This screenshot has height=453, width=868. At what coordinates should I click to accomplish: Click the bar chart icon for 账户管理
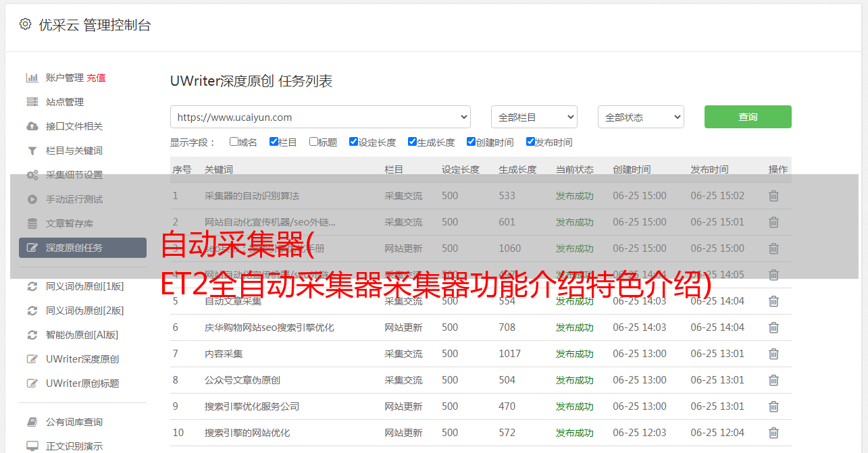point(32,78)
